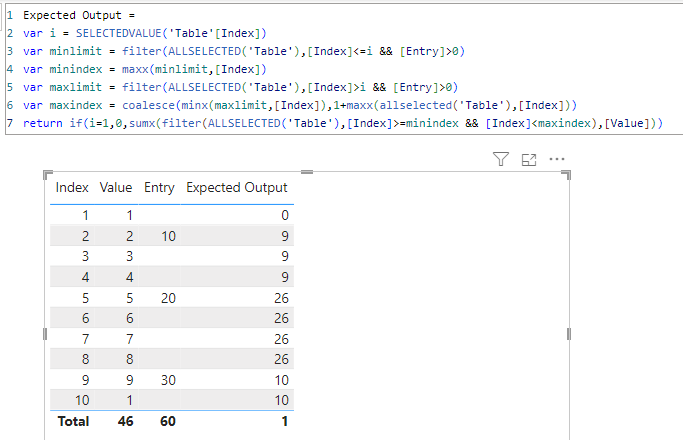683x440 pixels.
Task: Open the visual's filter icon
Action: [500, 159]
